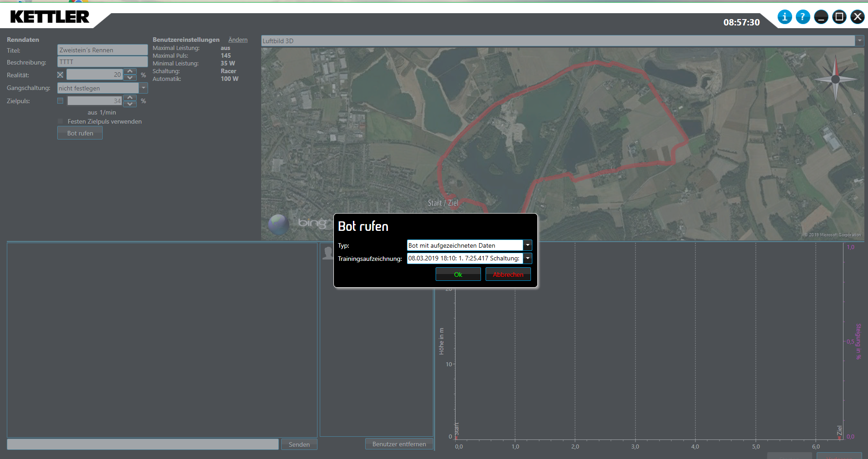
Task: Close the Kettler application window
Action: click(857, 17)
